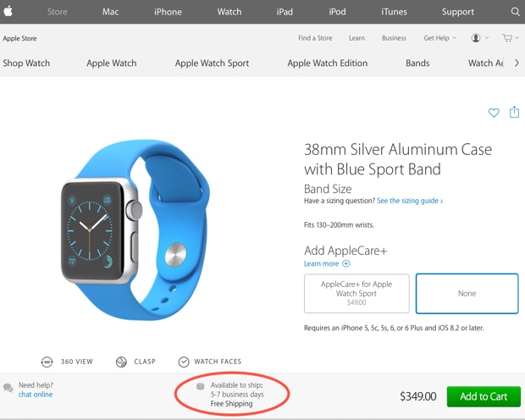Viewport: 525px width, 420px height.
Task: Open the search magnifier icon
Action: click(515, 12)
